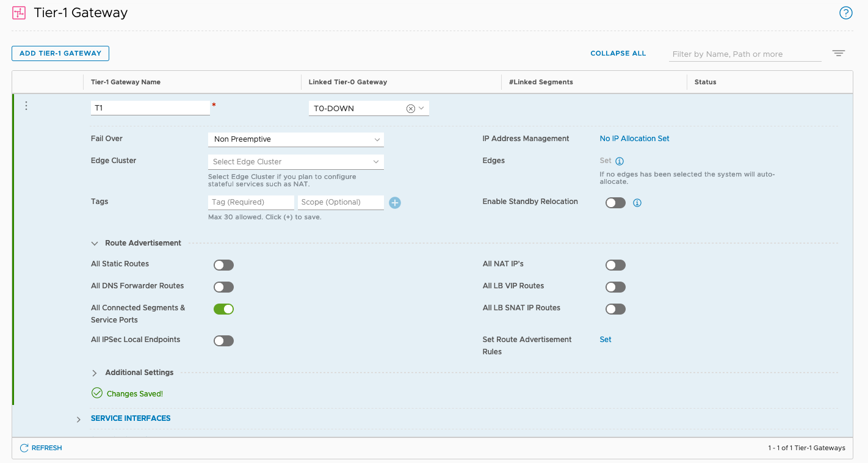
Task: Click the filter lines icon
Action: coord(839,54)
